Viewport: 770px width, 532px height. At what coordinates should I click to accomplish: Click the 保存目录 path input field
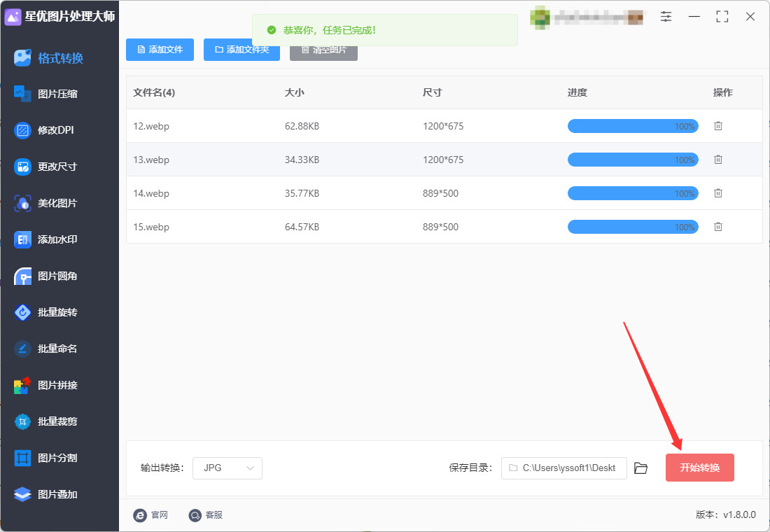(x=563, y=468)
